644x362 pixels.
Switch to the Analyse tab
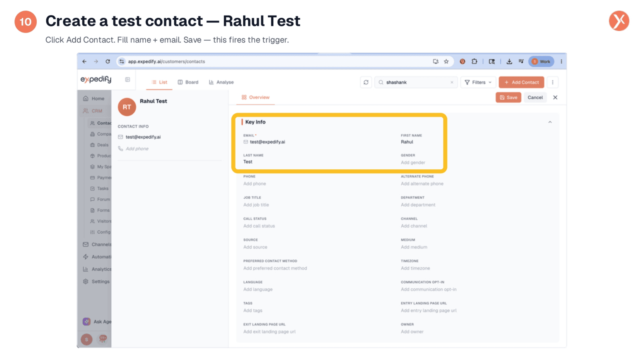(x=221, y=82)
